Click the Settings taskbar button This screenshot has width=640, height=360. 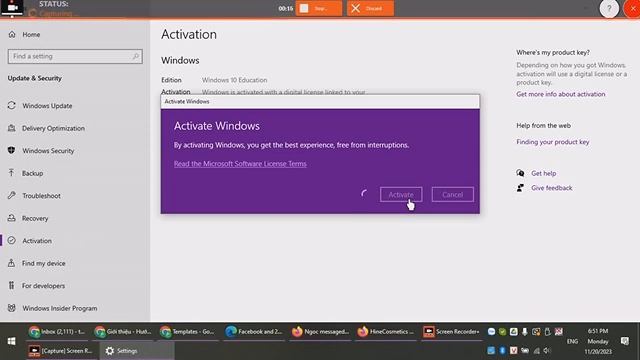pos(137,351)
